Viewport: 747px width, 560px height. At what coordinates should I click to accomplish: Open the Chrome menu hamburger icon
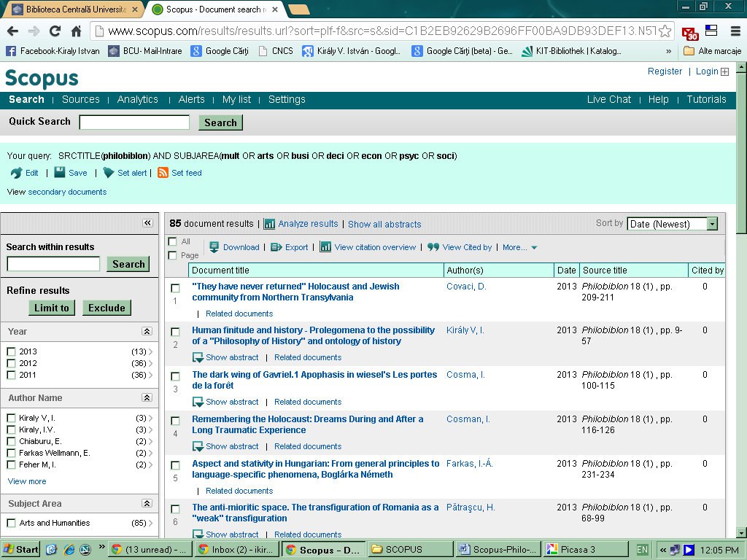[x=735, y=31]
